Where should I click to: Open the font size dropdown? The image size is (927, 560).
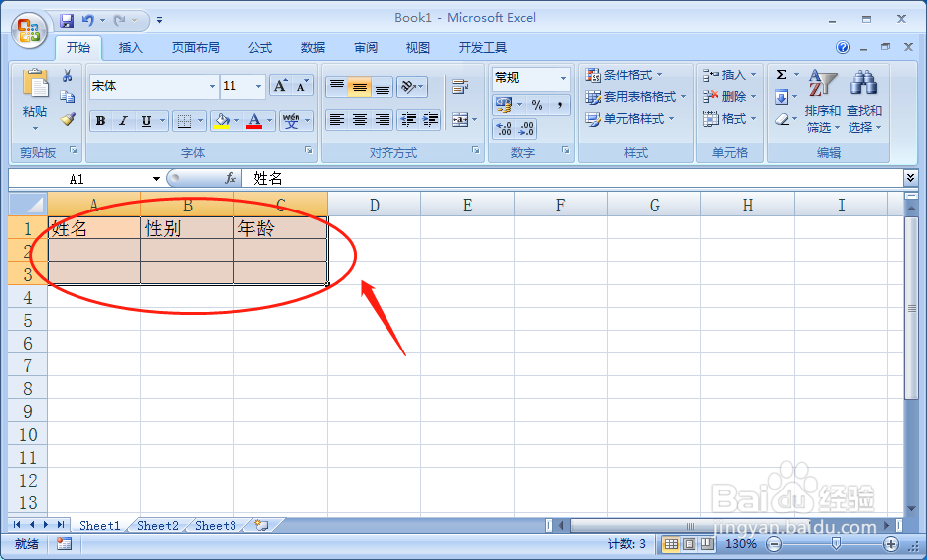coord(258,86)
